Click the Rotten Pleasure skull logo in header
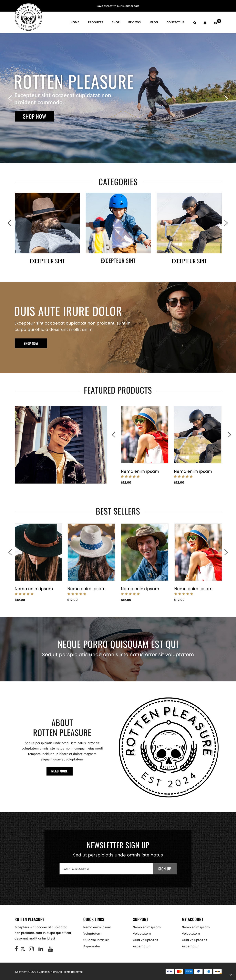236x980 pixels. click(29, 17)
